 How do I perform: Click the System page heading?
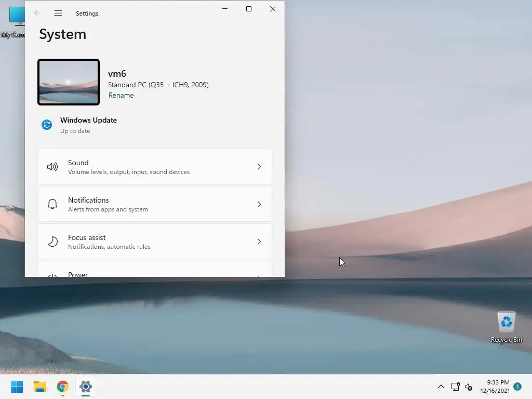(x=63, y=34)
